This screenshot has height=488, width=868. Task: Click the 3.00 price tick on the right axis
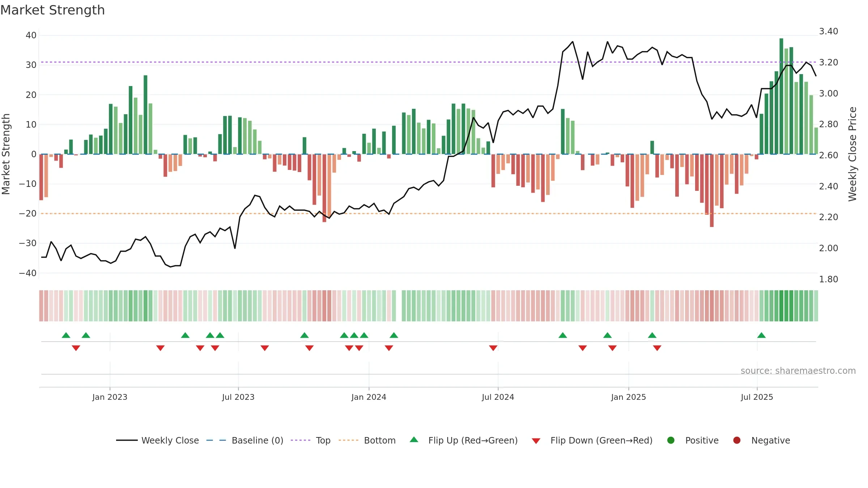point(829,93)
